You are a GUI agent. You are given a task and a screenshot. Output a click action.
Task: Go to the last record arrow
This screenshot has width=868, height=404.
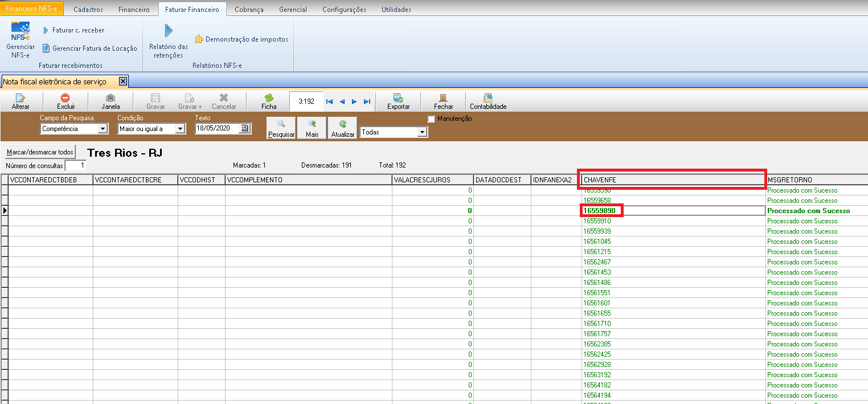(367, 101)
